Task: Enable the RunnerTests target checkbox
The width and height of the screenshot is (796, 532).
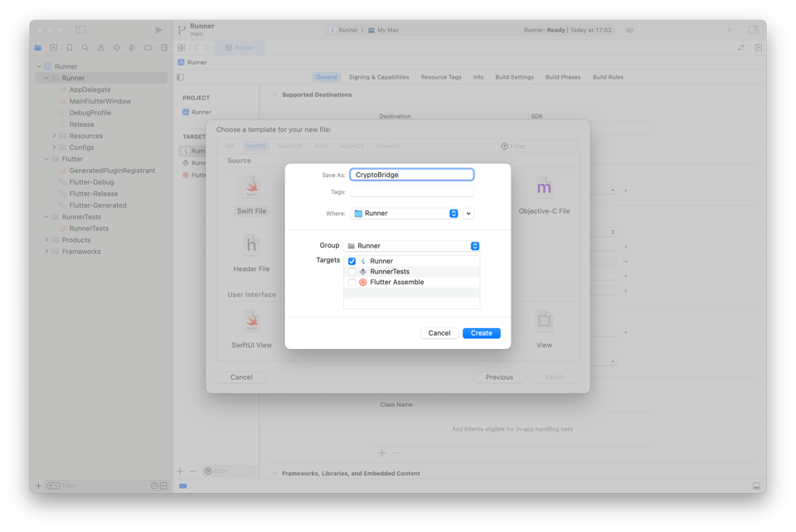Action: coord(352,272)
